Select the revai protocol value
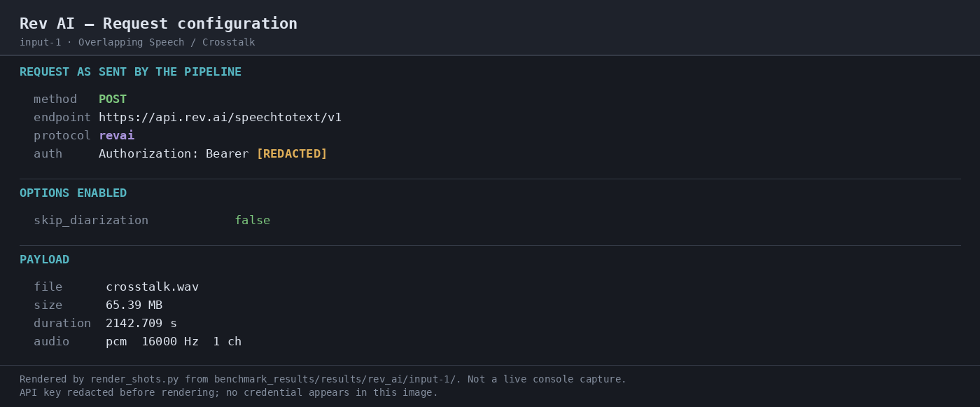This screenshot has height=407, width=980. [116, 135]
